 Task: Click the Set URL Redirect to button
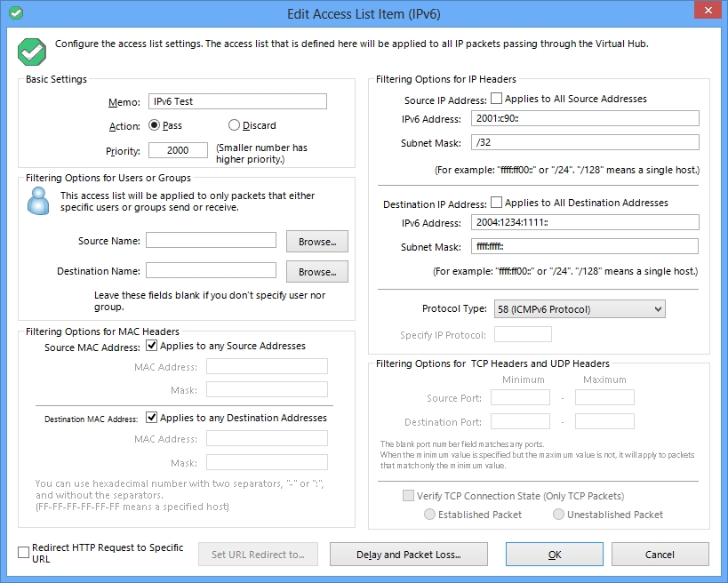[x=258, y=555]
